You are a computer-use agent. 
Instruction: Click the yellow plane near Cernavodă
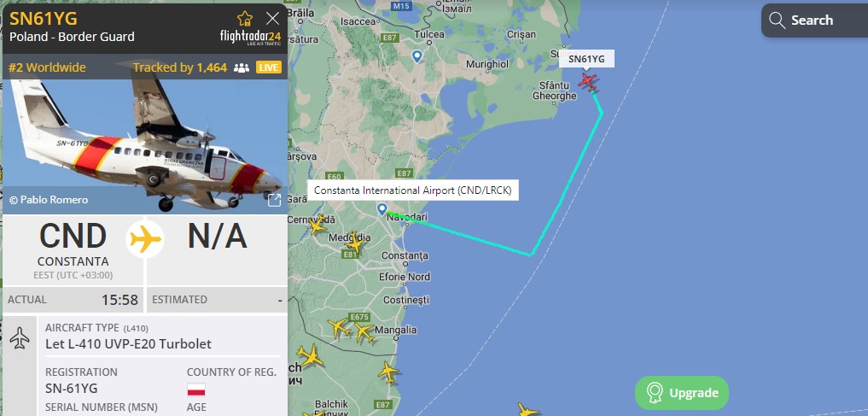tap(317, 225)
